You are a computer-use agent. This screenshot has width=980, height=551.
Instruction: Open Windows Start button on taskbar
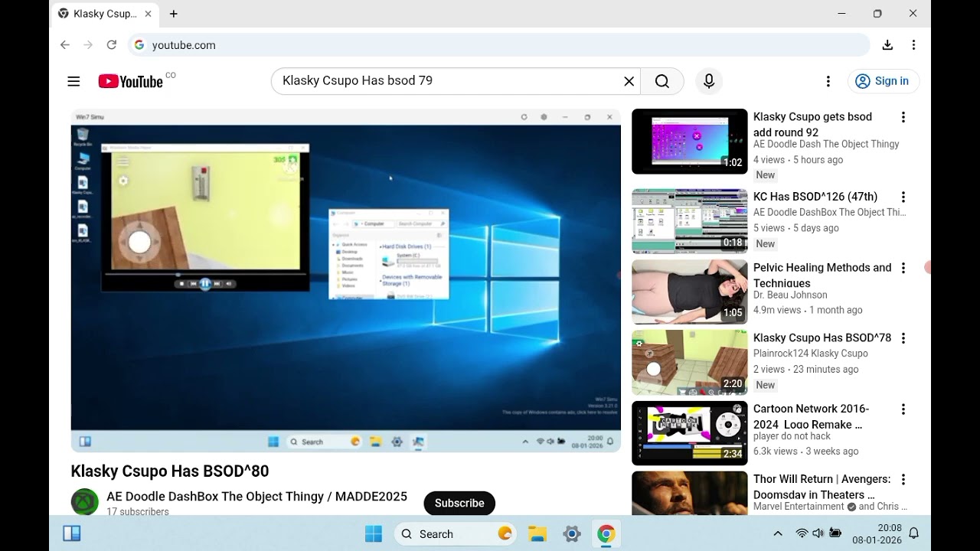tap(374, 533)
